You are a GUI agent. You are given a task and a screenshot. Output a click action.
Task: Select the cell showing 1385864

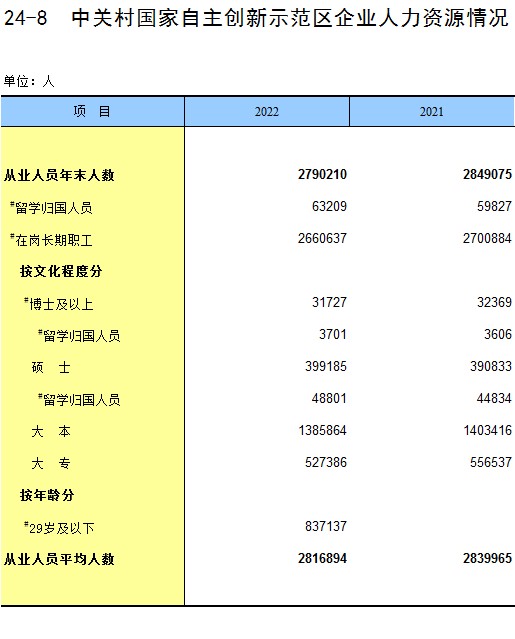coord(322,430)
